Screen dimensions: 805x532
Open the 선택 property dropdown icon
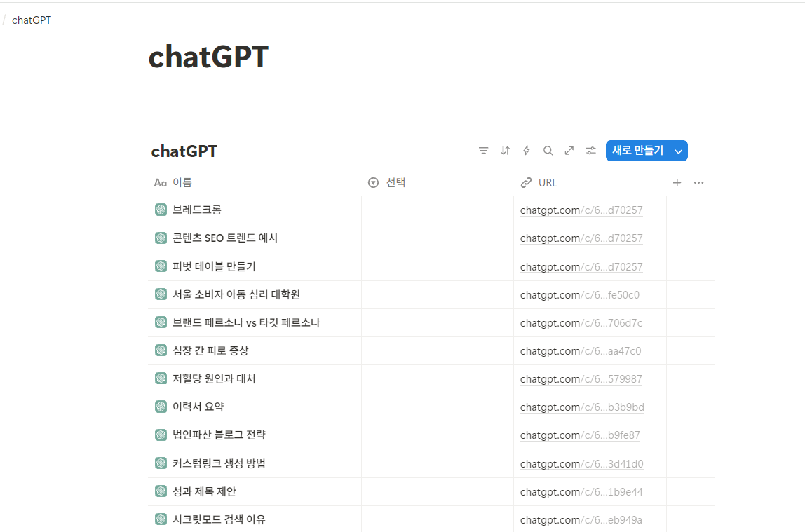tap(373, 182)
